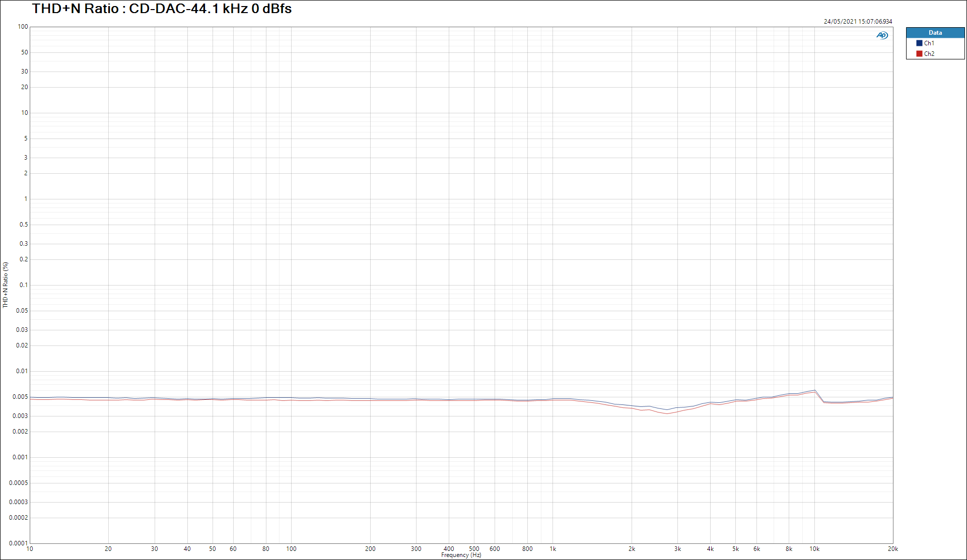Screen dimensions: 967x560
Task: Select the Ch2 legend entry label
Action: click(929, 54)
